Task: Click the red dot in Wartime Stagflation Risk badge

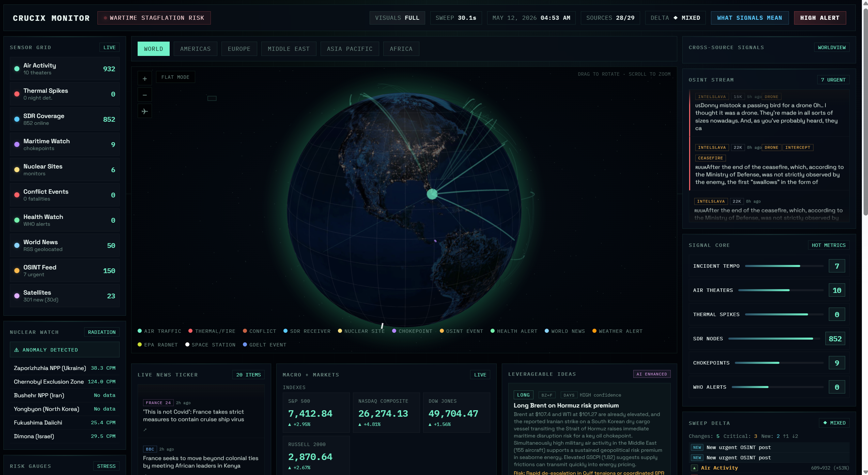Action: click(106, 18)
